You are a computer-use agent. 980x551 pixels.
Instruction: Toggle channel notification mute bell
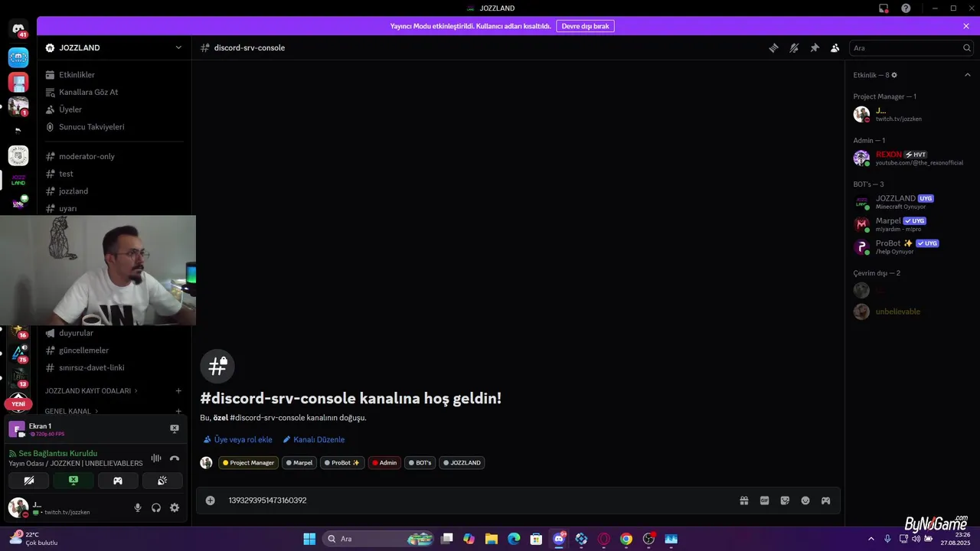pos(794,47)
